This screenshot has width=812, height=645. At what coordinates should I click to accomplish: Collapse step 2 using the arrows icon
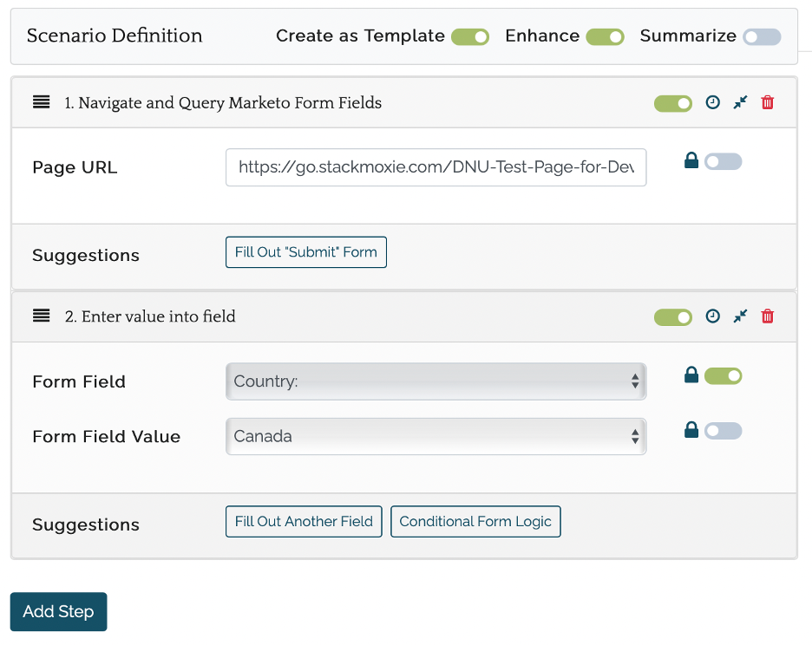click(x=740, y=316)
